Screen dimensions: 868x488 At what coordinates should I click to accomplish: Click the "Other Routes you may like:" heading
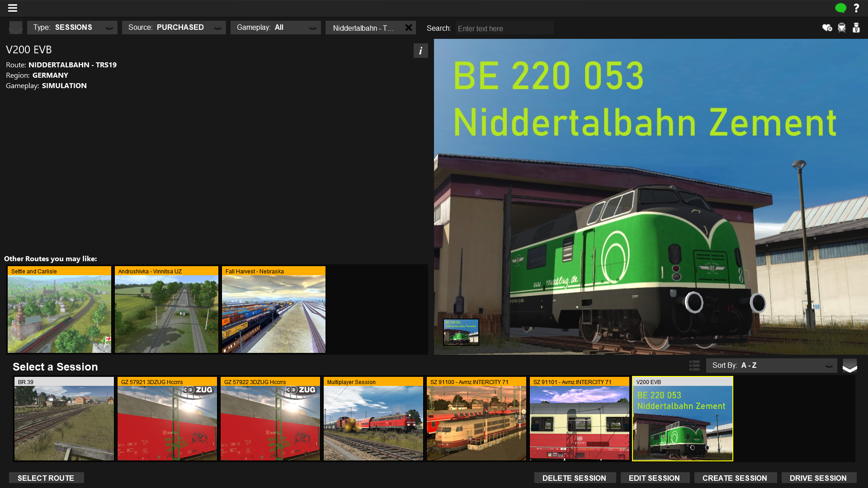(x=51, y=258)
